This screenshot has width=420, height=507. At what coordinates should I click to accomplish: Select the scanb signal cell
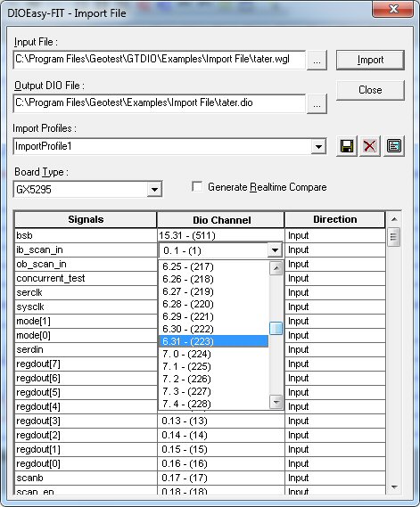(86, 478)
